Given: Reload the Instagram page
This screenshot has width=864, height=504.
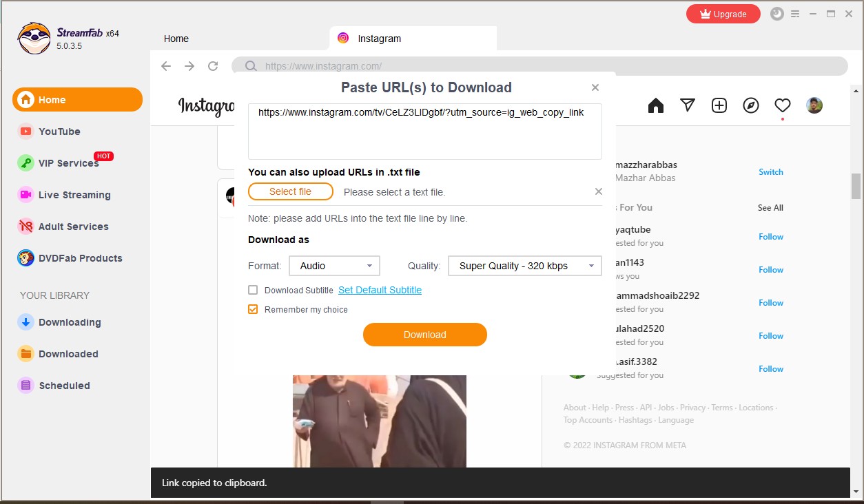Looking at the screenshot, I should pos(213,66).
